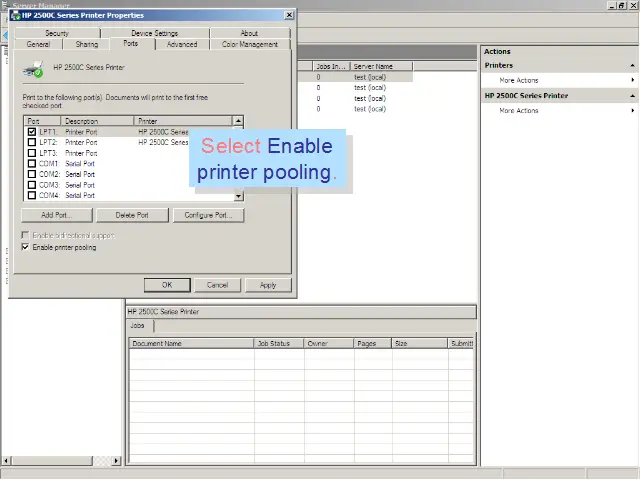The width and height of the screenshot is (640, 480).
Task: Click the Server Manager minimize button
Action: (x=612, y=5)
